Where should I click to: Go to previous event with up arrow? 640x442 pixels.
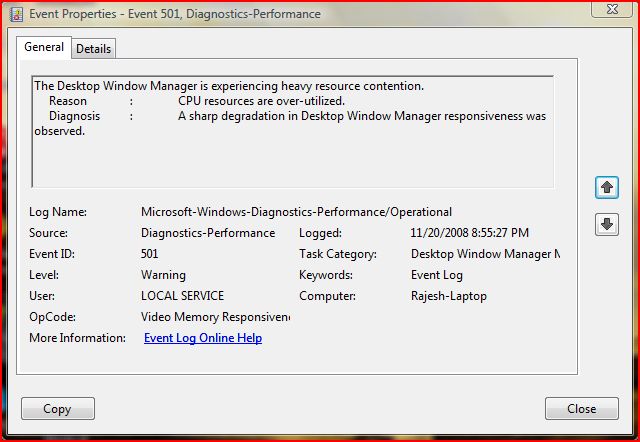[607, 187]
